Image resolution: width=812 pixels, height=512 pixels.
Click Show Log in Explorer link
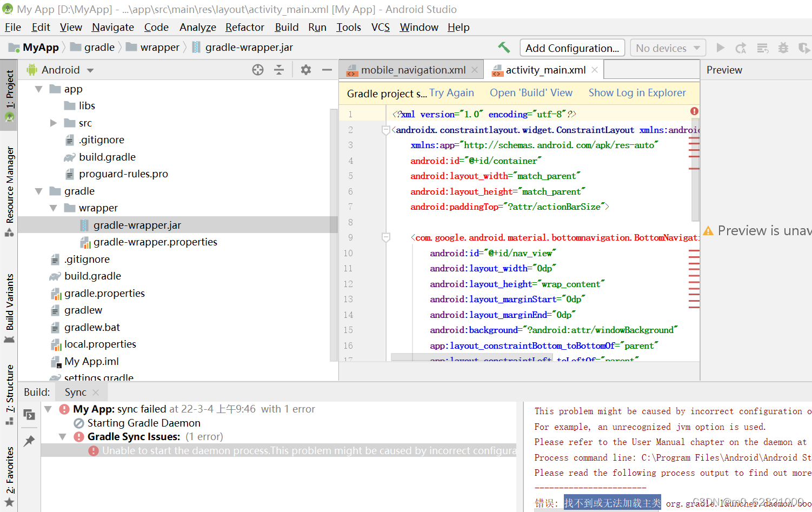pyautogui.click(x=637, y=93)
